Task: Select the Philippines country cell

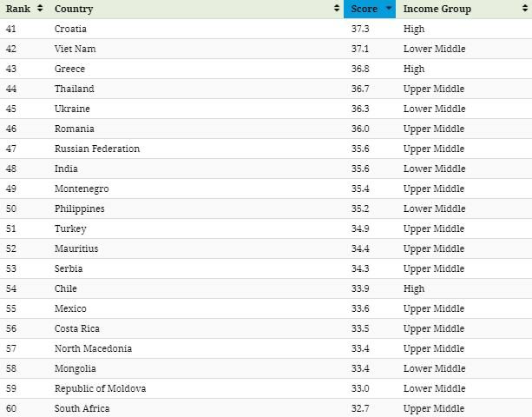Action: pos(79,208)
